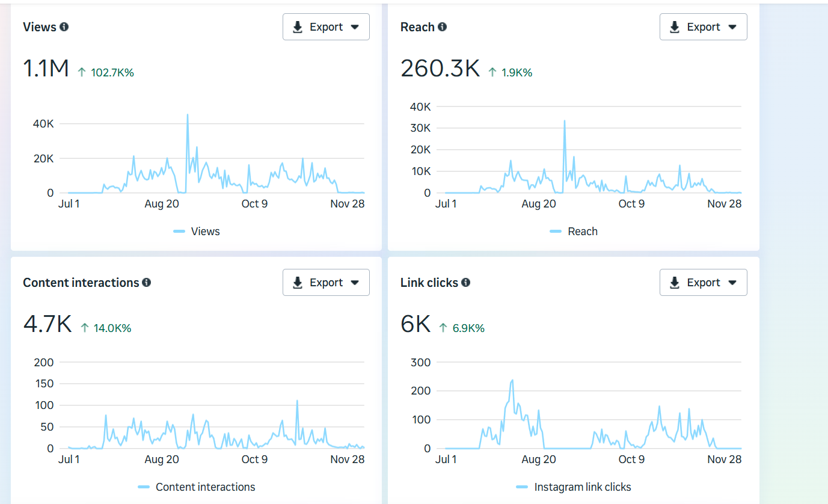Click the 1.9K% increase indicator for Reach
The height and width of the screenshot is (504, 828).
coord(516,73)
